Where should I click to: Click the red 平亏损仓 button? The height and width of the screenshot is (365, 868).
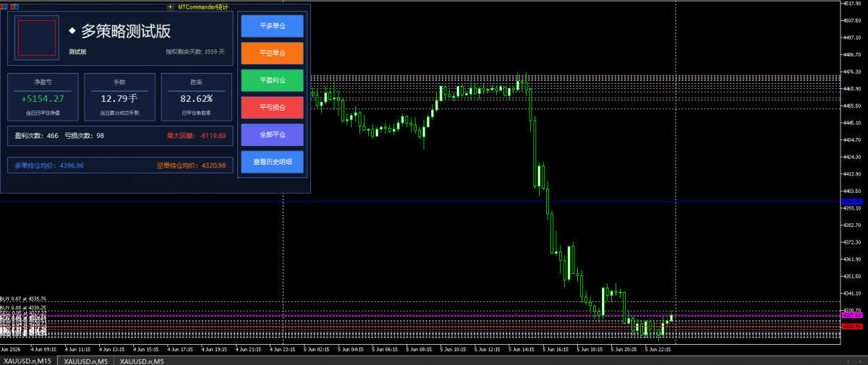tap(272, 107)
